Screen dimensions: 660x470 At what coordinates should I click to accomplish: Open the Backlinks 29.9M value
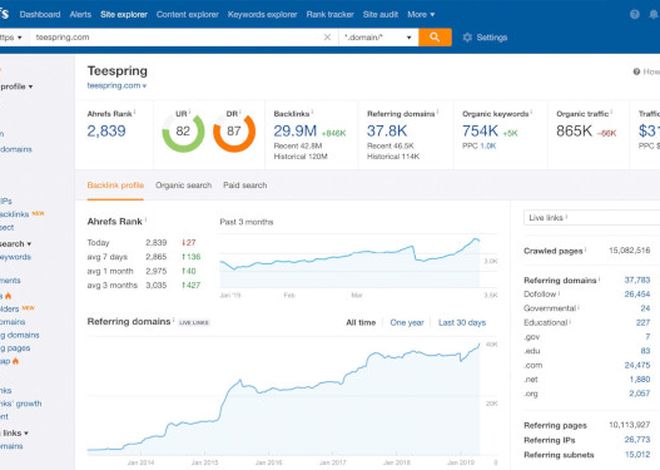pos(295,131)
